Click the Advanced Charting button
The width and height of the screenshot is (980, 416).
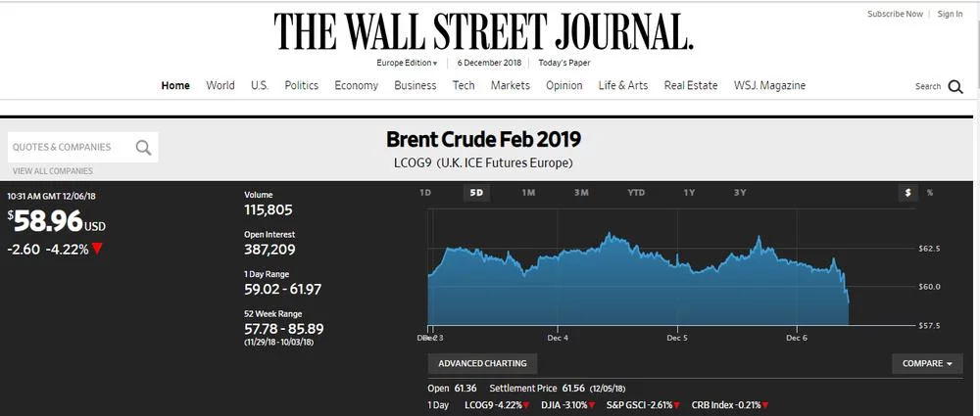(482, 363)
